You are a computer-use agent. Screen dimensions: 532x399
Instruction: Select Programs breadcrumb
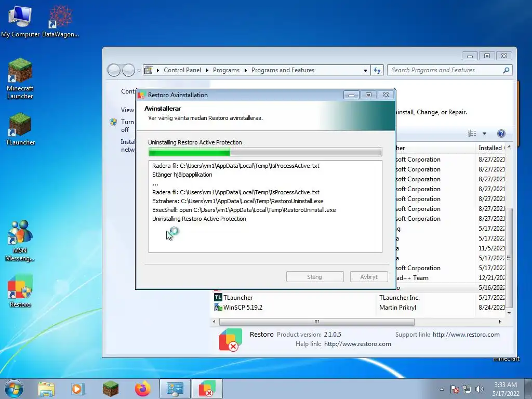click(226, 70)
